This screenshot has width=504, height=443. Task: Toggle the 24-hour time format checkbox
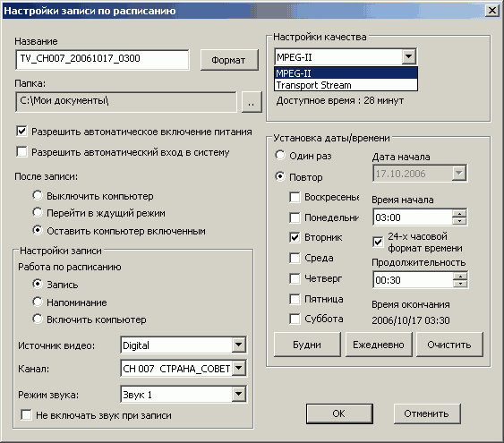pyautogui.click(x=378, y=242)
